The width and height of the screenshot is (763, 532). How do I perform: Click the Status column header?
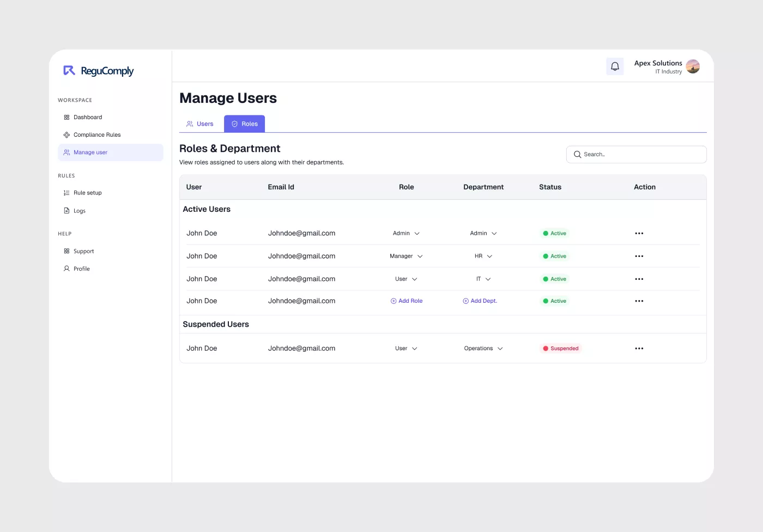point(550,187)
